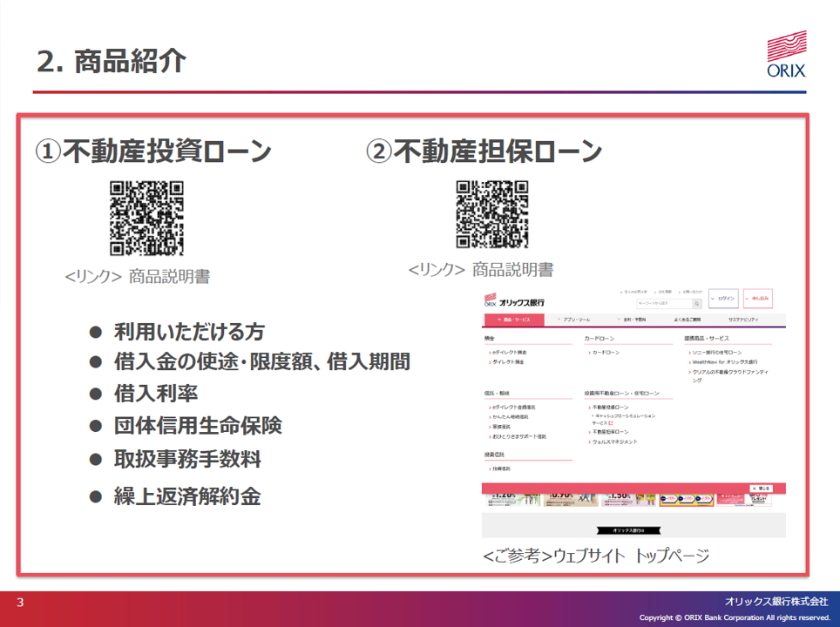Click the ORIX logo in the slide header
840x627 pixels.
point(787,54)
